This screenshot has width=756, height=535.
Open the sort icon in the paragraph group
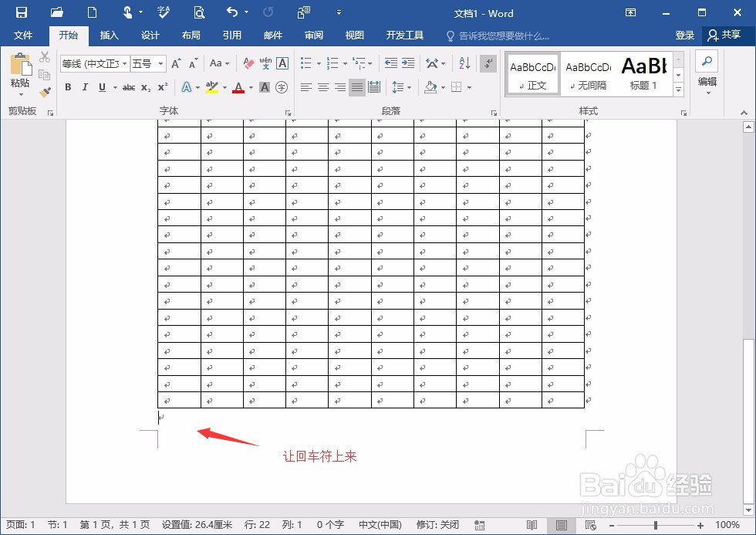[x=464, y=63]
